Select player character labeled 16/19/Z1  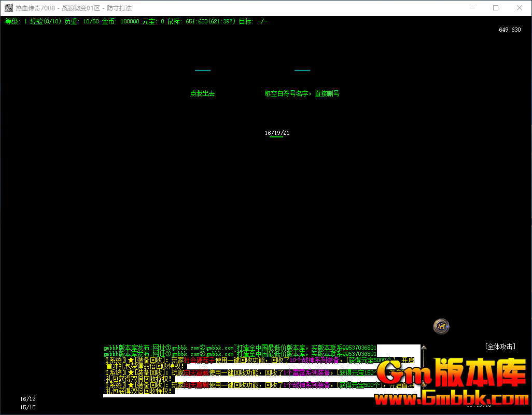pyautogui.click(x=277, y=133)
